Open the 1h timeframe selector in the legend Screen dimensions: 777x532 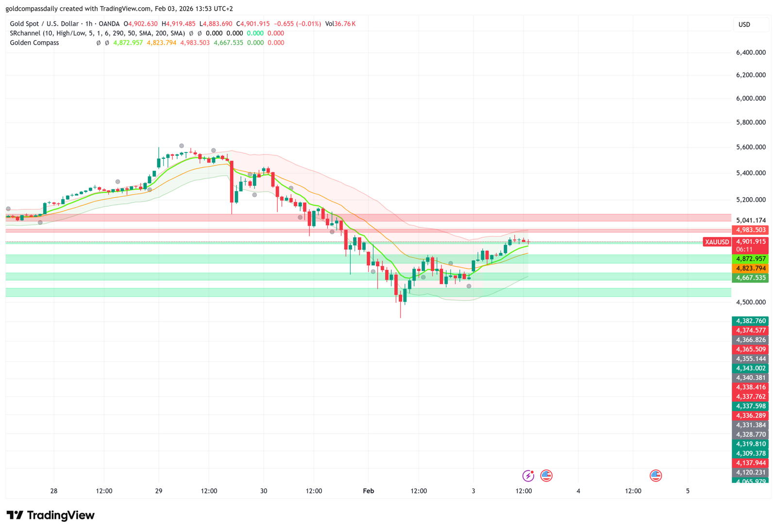point(87,23)
